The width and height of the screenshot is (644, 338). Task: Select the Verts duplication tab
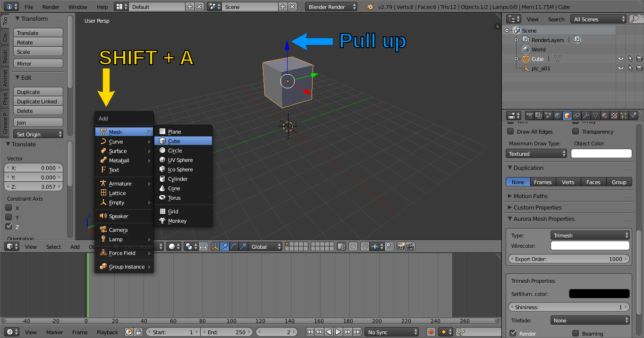568,182
